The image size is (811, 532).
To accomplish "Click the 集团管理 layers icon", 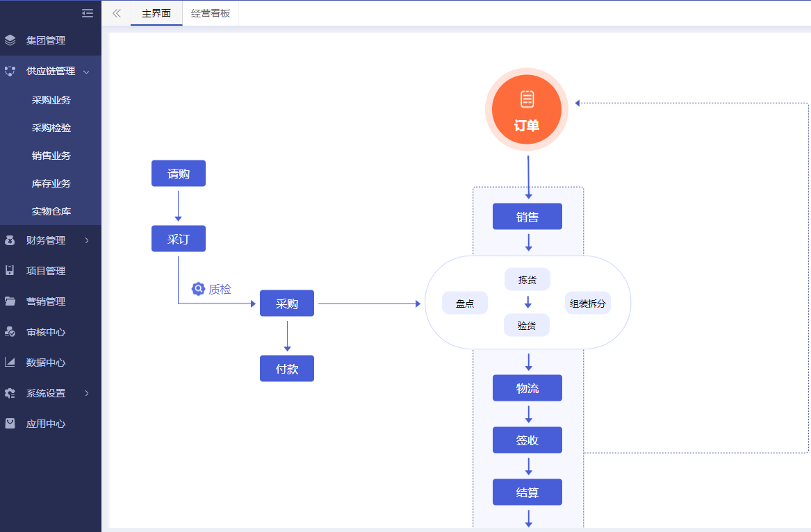I will click(x=10, y=40).
